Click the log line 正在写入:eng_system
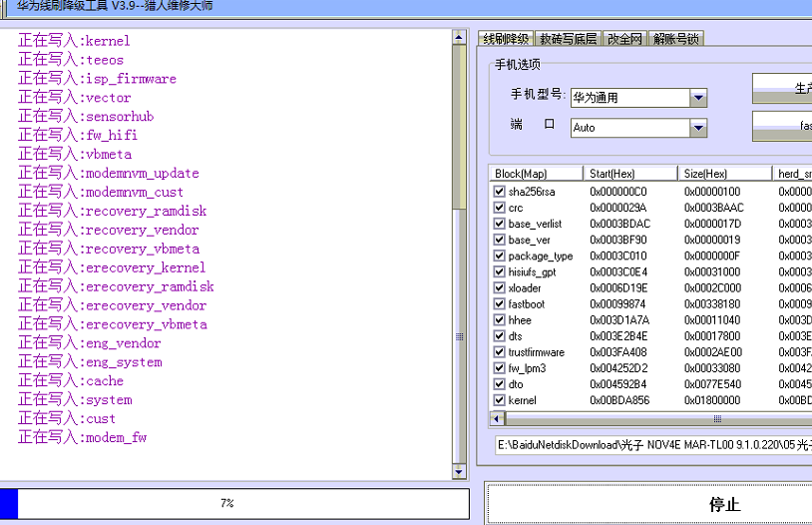Viewport: 812px width, 525px height. pyautogui.click(x=90, y=361)
